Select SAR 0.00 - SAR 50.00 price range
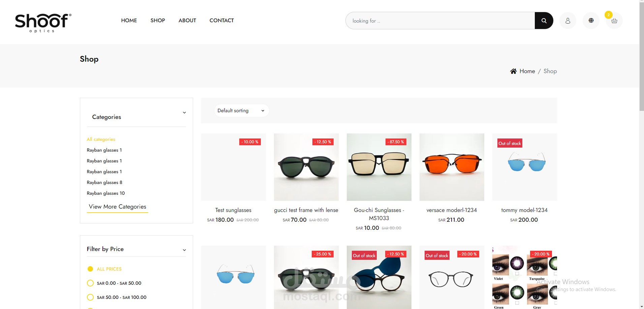This screenshot has width=644, height=309. click(90, 283)
